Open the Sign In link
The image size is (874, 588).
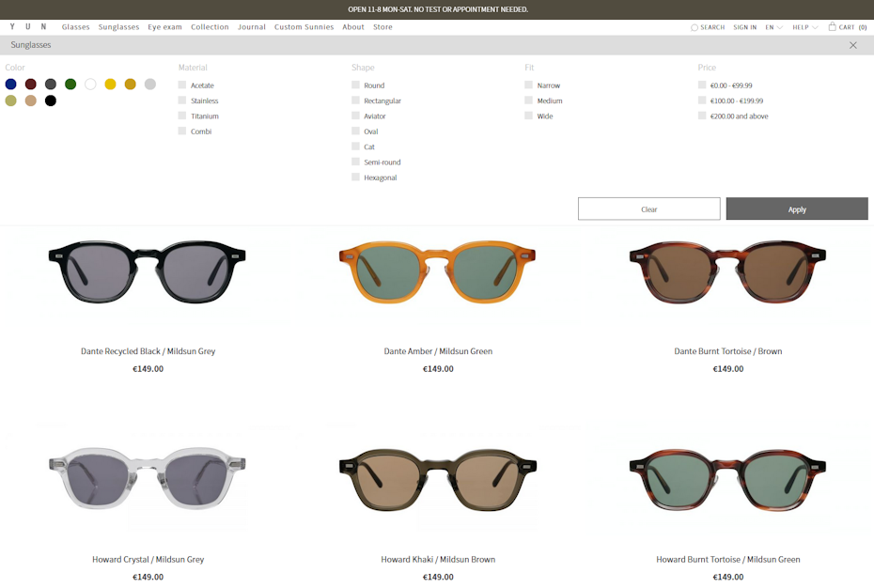744,27
